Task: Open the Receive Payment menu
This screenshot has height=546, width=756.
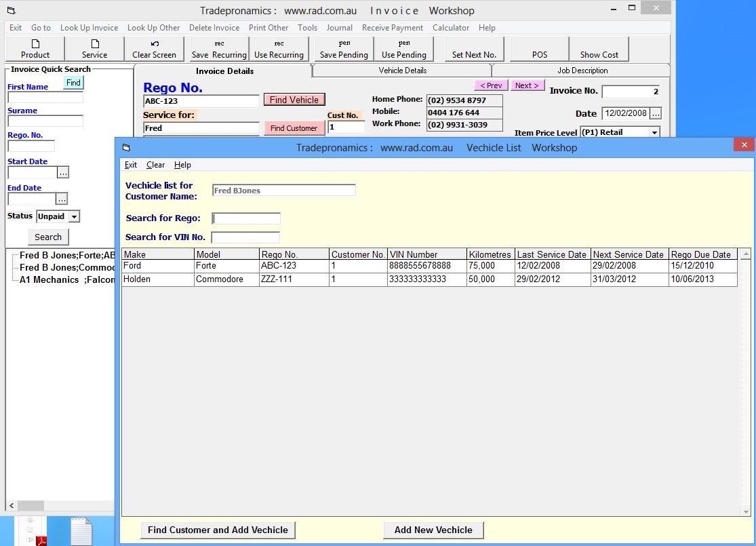Action: (392, 28)
